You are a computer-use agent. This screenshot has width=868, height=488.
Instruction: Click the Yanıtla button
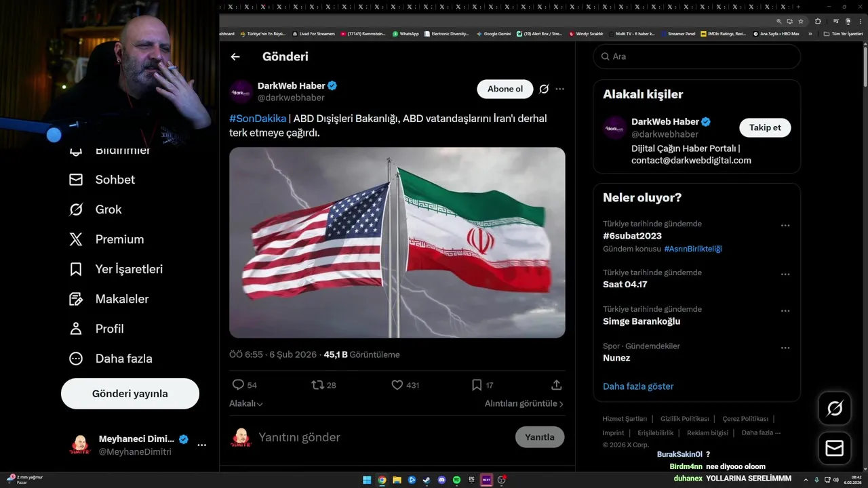(540, 437)
